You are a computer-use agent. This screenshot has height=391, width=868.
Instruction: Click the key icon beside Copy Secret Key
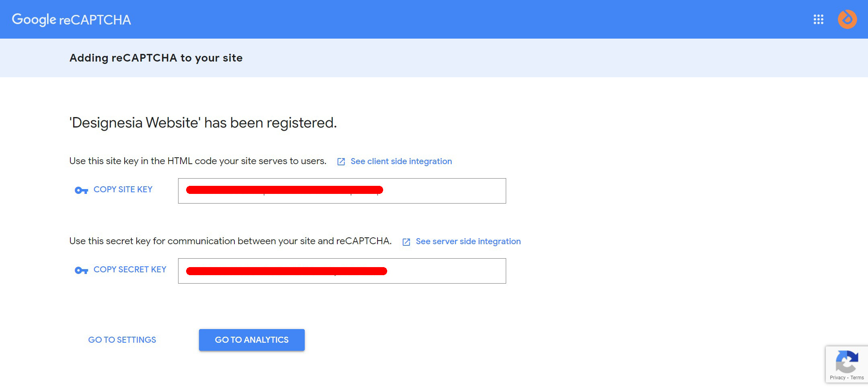coord(81,270)
